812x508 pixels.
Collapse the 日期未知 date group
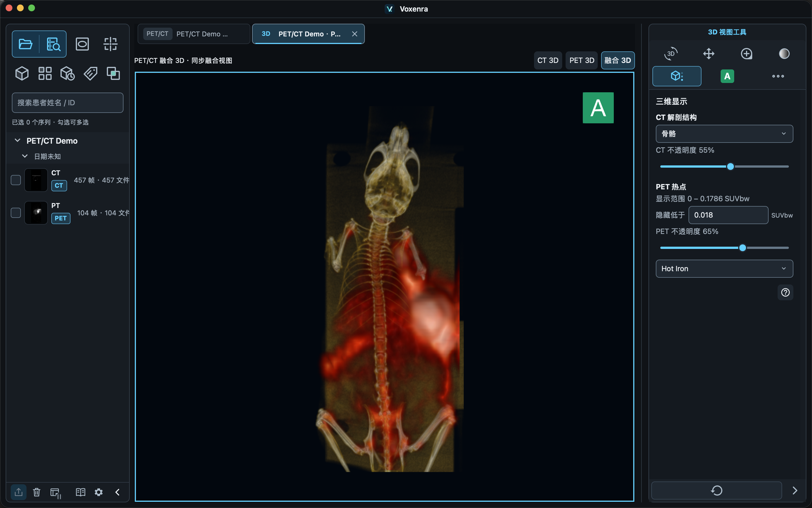[25, 156]
